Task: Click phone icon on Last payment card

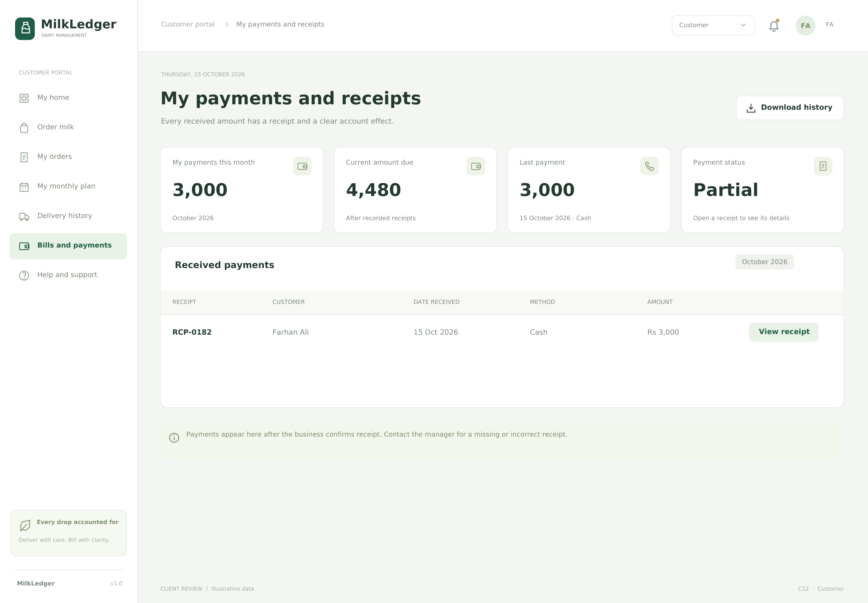Action: tap(649, 166)
